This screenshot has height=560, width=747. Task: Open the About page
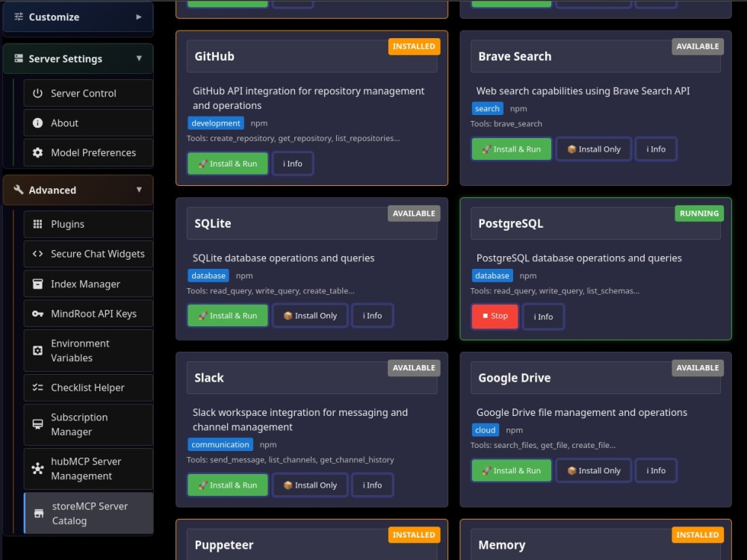pos(88,123)
